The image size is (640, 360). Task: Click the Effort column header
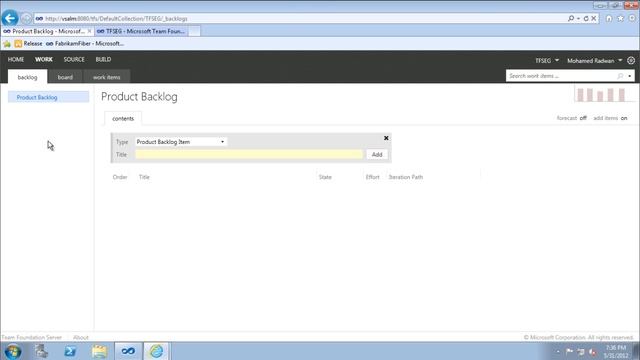(x=372, y=177)
